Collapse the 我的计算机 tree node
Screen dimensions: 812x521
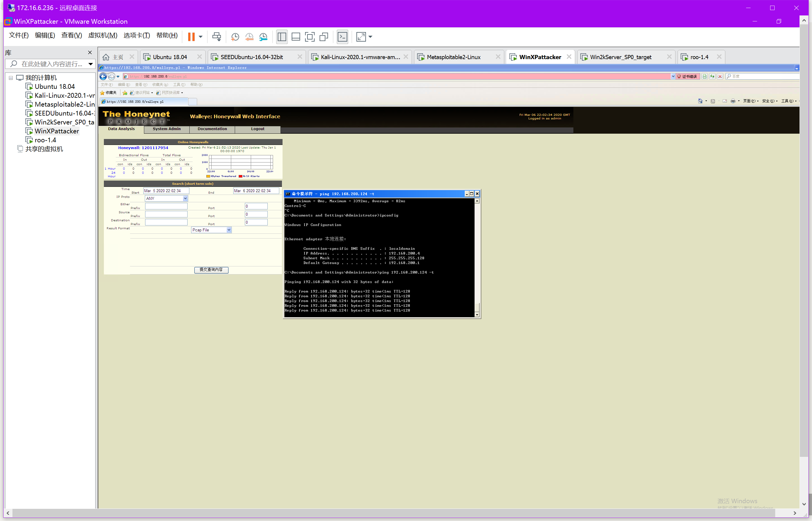(x=11, y=78)
